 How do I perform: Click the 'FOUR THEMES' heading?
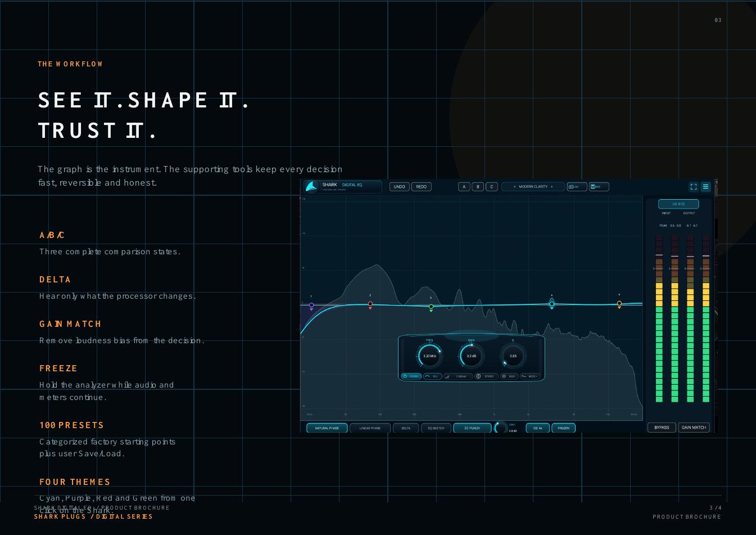75,482
